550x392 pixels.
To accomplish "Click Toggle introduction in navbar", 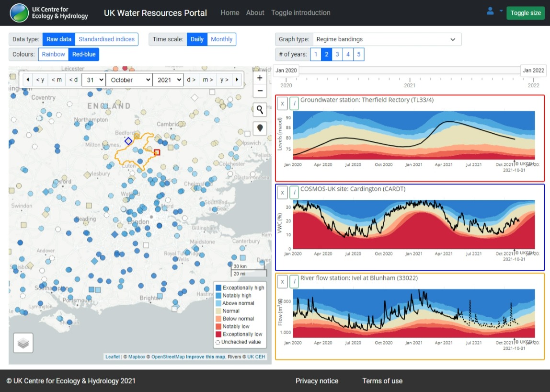I will click(300, 12).
